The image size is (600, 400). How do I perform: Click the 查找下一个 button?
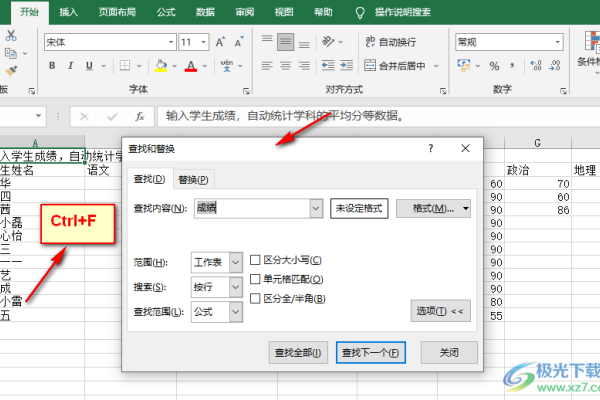[370, 353]
